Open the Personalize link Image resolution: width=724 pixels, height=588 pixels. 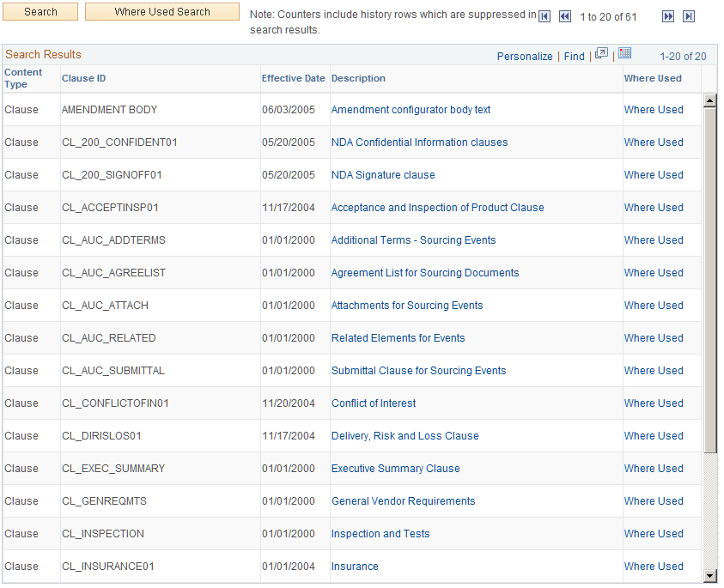tap(525, 57)
